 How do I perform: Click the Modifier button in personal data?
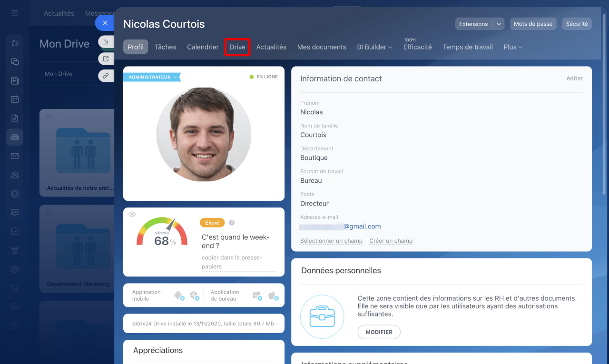click(x=379, y=332)
